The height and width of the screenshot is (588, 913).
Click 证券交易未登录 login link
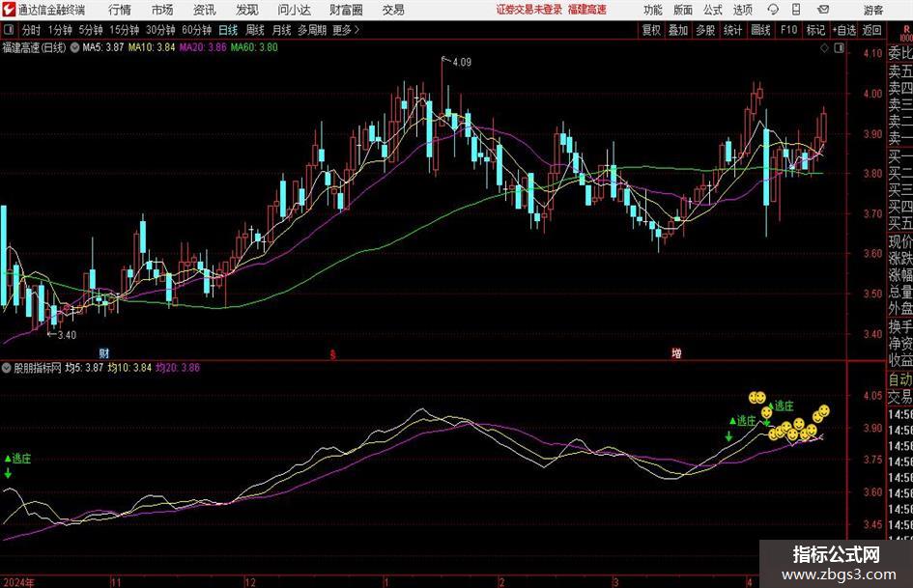(x=529, y=10)
